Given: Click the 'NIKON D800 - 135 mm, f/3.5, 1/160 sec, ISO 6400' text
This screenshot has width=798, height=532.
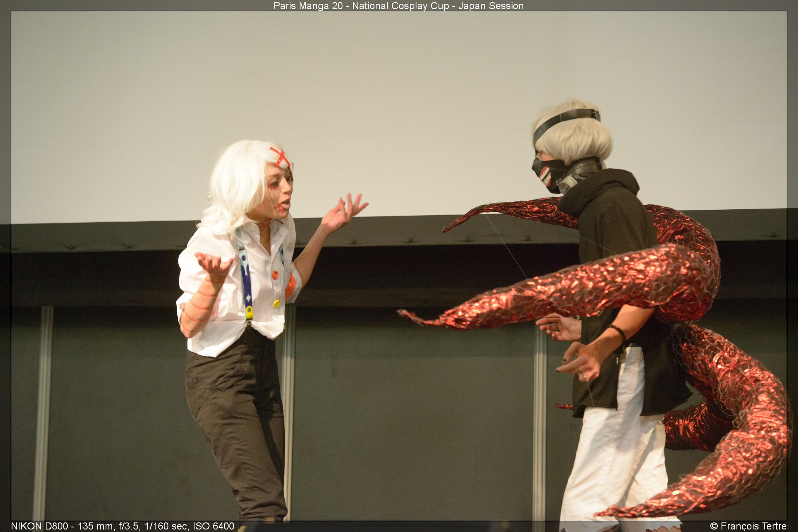Looking at the screenshot, I should [123, 526].
